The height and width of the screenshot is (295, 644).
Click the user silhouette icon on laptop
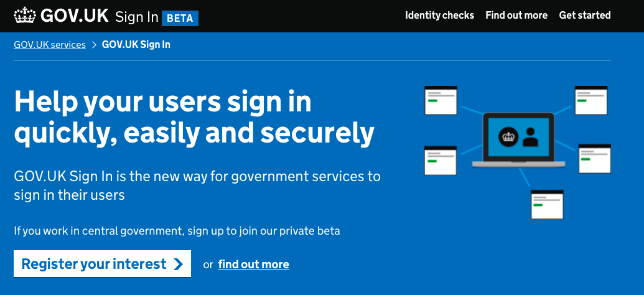pyautogui.click(x=530, y=137)
